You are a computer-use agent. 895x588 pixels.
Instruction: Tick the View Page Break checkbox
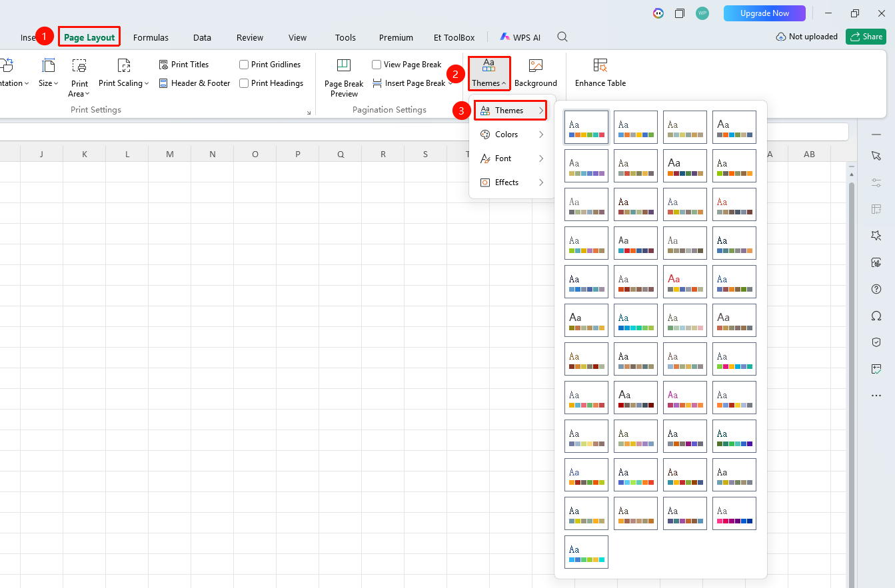[377, 65]
